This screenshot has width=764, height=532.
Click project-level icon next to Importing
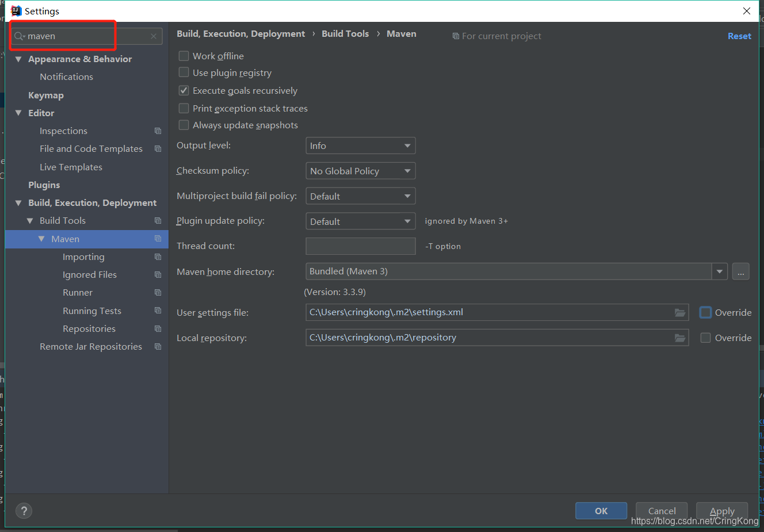(158, 257)
